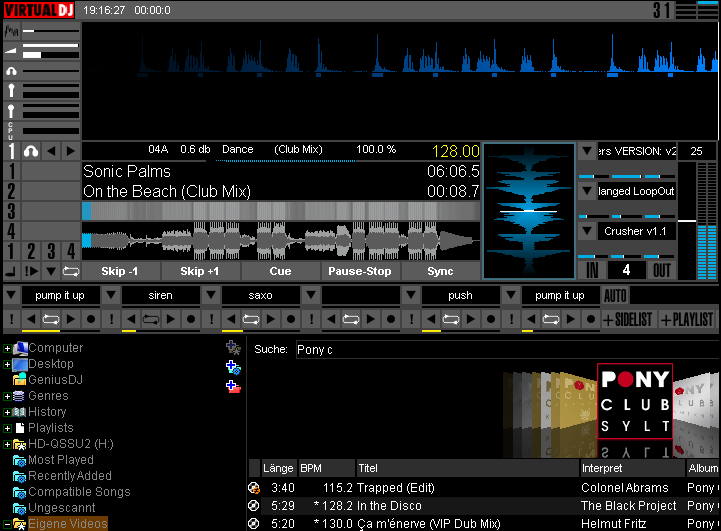Click the record dot under the siren sampler
The image size is (721, 531).
click(190, 319)
